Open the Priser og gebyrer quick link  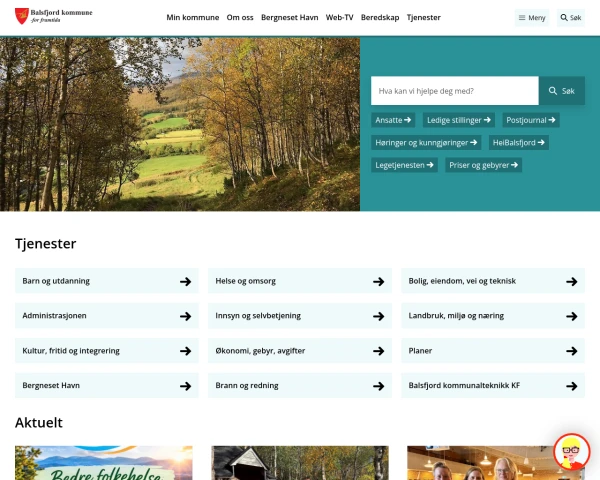point(483,165)
